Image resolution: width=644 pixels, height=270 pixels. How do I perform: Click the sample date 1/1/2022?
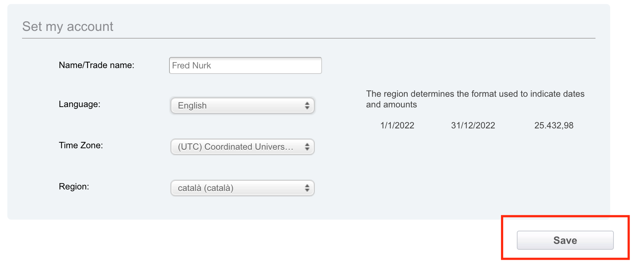click(x=397, y=125)
